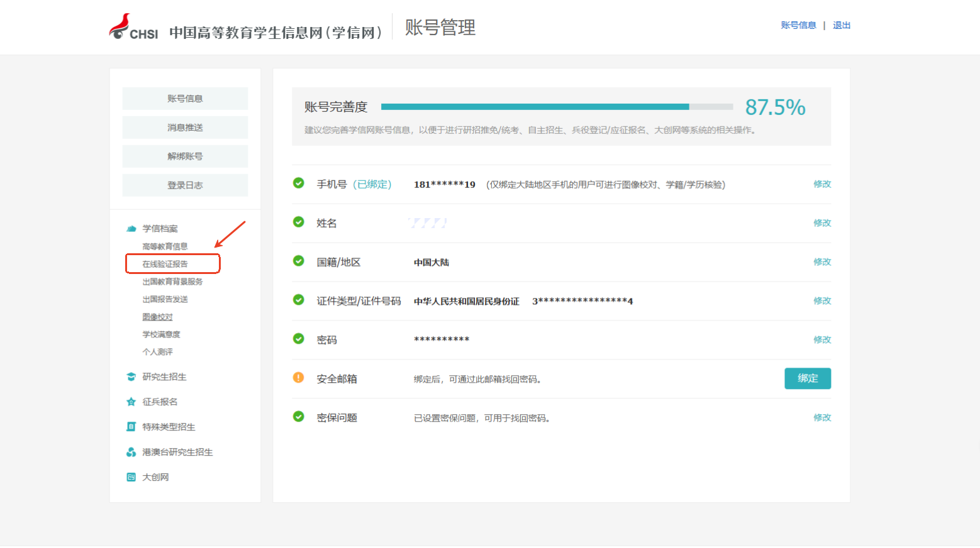Click the CHSI logo at top left
Viewport: 980px width, 548px height.
point(133,27)
